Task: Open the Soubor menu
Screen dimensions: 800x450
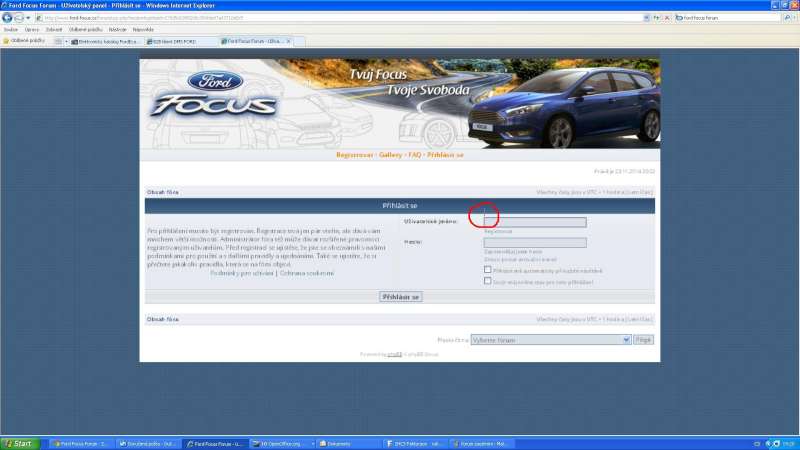Action: pyautogui.click(x=11, y=29)
